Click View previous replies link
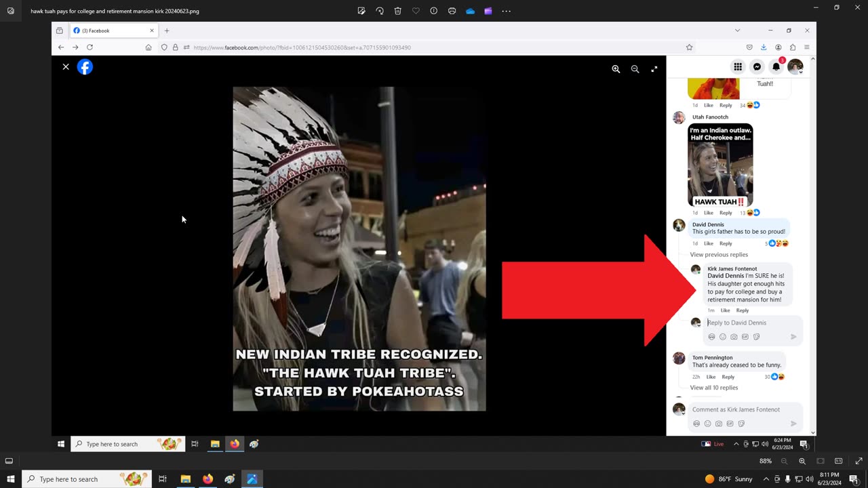868x488 pixels. point(719,255)
